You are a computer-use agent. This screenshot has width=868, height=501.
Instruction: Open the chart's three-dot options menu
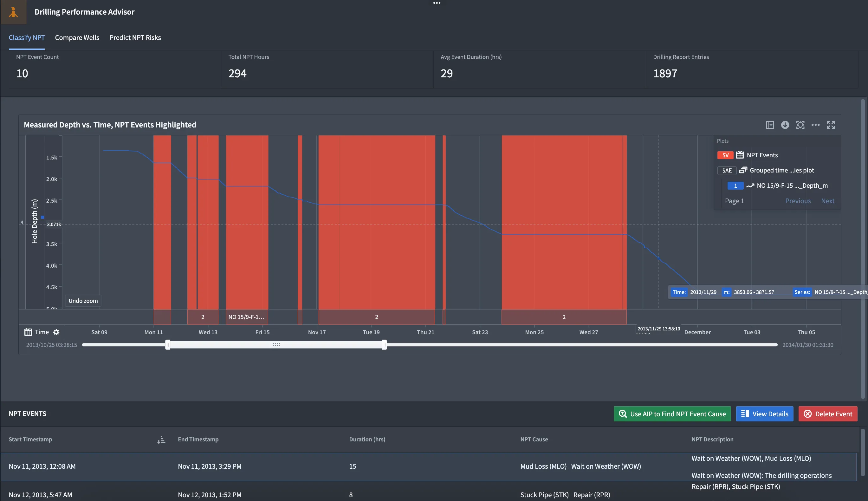(x=815, y=125)
